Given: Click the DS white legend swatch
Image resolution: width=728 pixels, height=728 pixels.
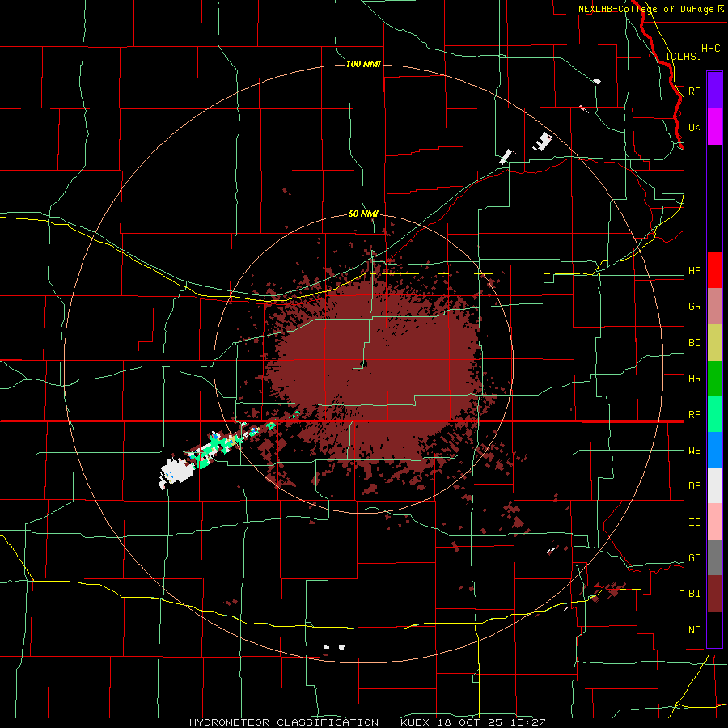Looking at the screenshot, I should pyautogui.click(x=714, y=485).
